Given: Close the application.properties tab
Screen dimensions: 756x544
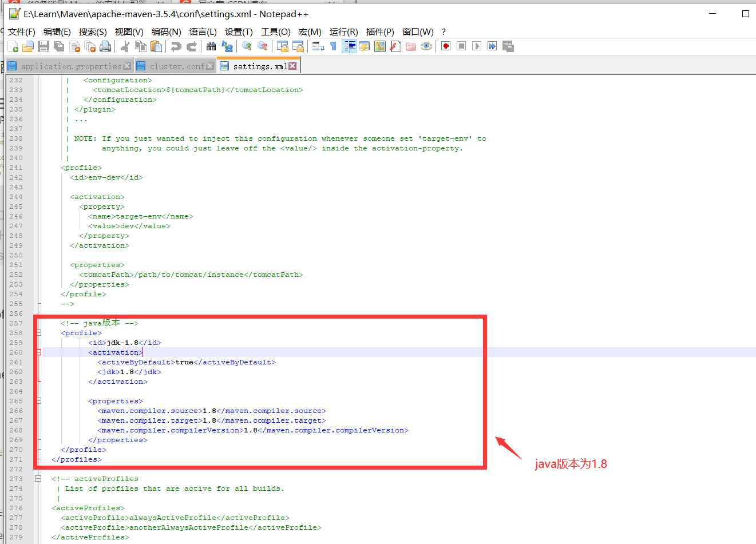Looking at the screenshot, I should pos(127,66).
